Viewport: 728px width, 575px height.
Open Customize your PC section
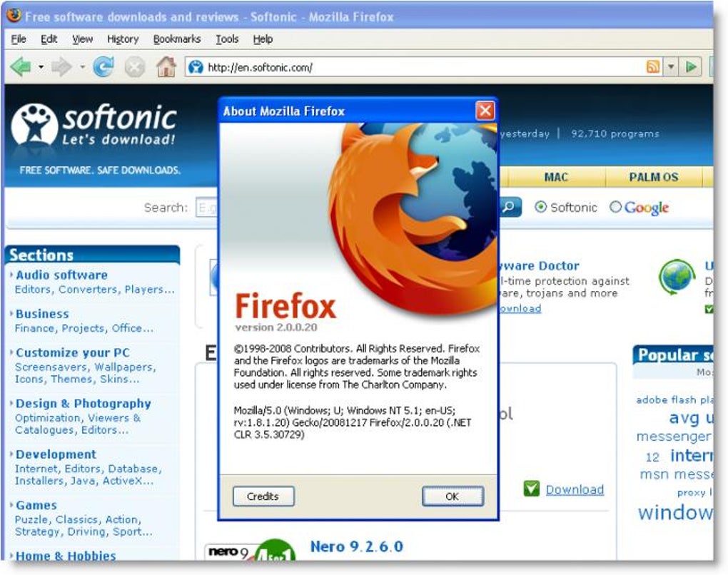(x=73, y=352)
